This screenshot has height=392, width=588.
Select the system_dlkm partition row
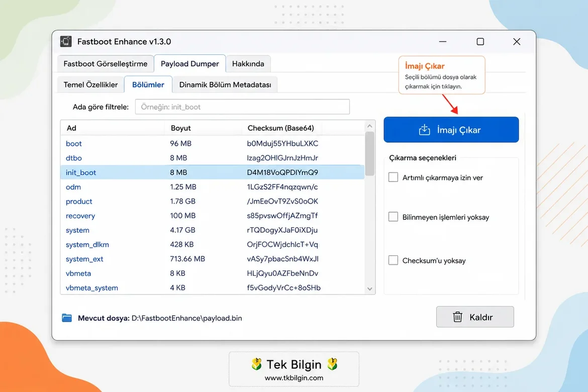[x=212, y=245]
